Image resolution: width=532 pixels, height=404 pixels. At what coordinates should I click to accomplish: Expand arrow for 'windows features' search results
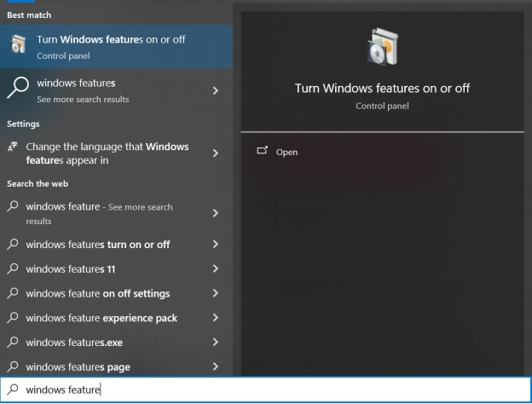216,90
